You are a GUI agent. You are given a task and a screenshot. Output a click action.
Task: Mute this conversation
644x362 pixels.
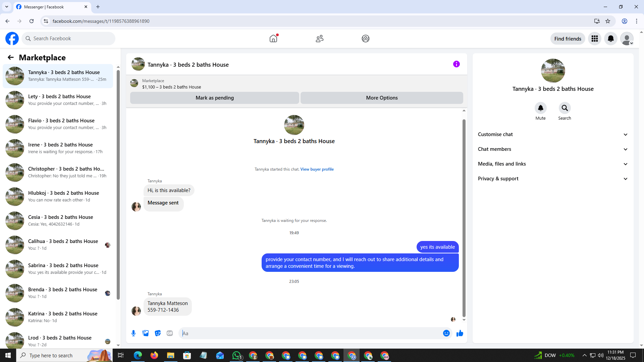(540, 108)
